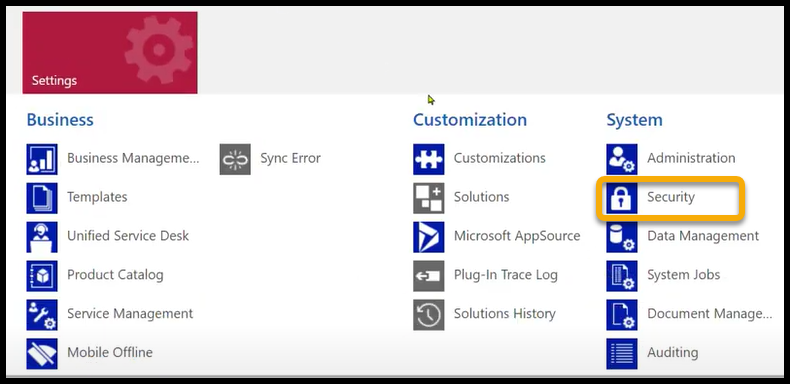Click the Mobile Offline icon
This screenshot has height=384, width=790.
[42, 353]
